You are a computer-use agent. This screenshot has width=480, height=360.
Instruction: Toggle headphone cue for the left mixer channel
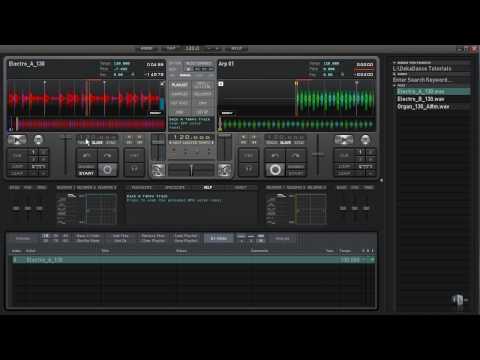[158, 170]
